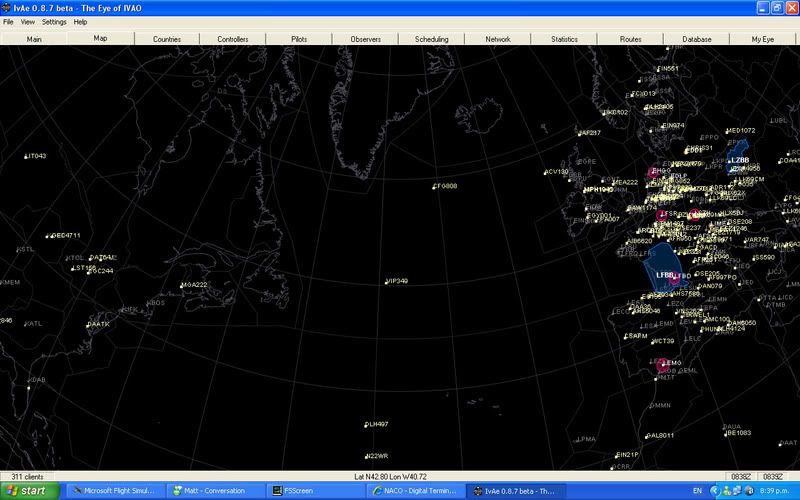
Task: Click the Windows Start button
Action: pyautogui.click(x=28, y=491)
